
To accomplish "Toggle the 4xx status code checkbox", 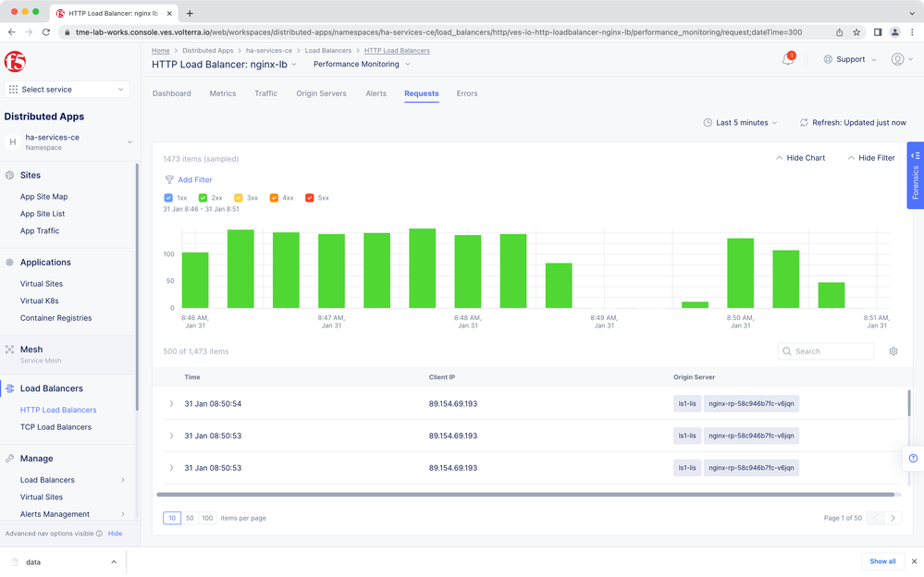I will point(274,198).
